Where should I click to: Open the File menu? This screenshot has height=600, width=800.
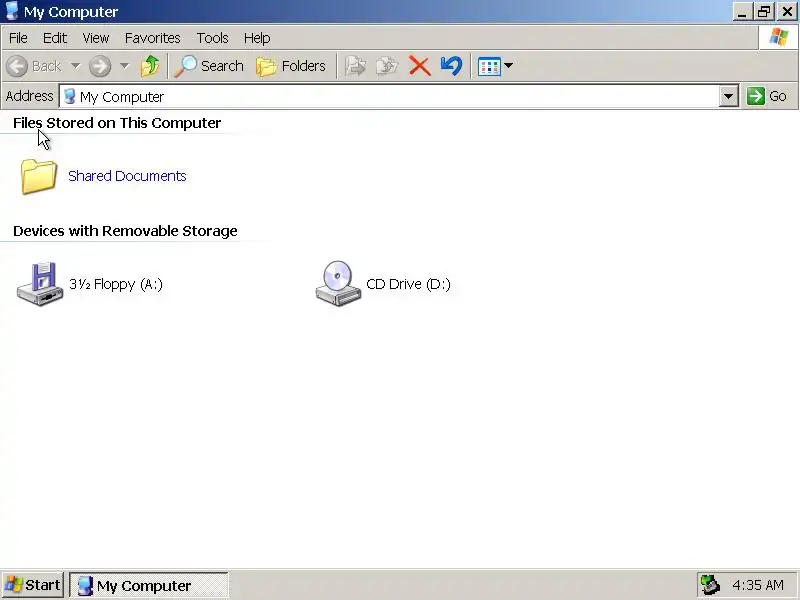tap(18, 38)
